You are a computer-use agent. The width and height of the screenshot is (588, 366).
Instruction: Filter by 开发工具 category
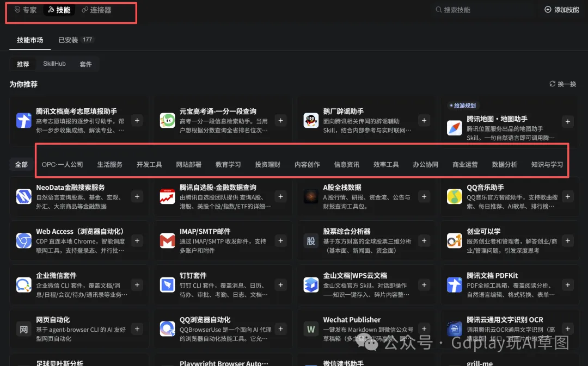coord(149,164)
